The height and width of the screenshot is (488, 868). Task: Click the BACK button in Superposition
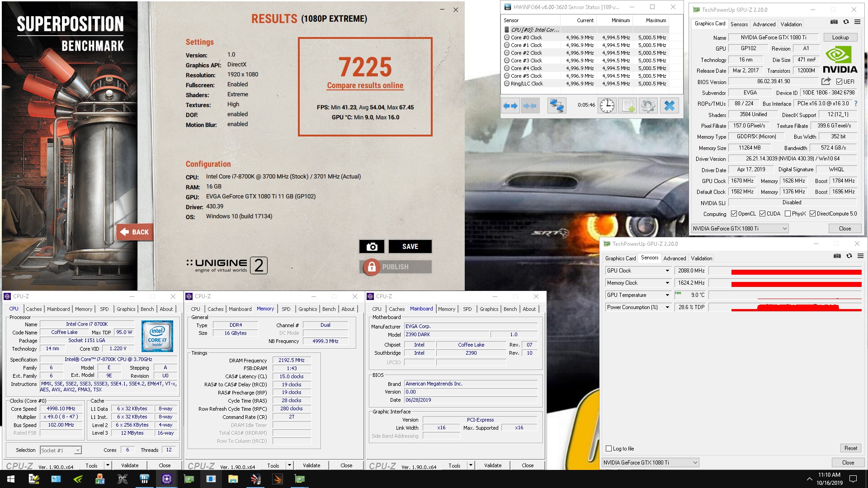click(x=135, y=232)
